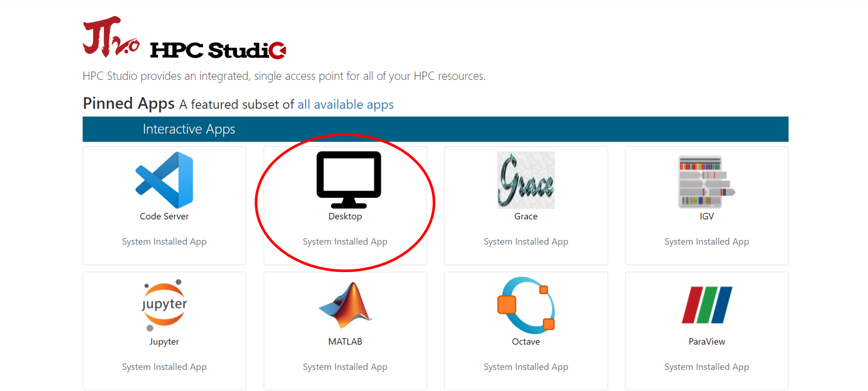
Task: Launch the Jupyter logo icon
Action: click(x=164, y=305)
